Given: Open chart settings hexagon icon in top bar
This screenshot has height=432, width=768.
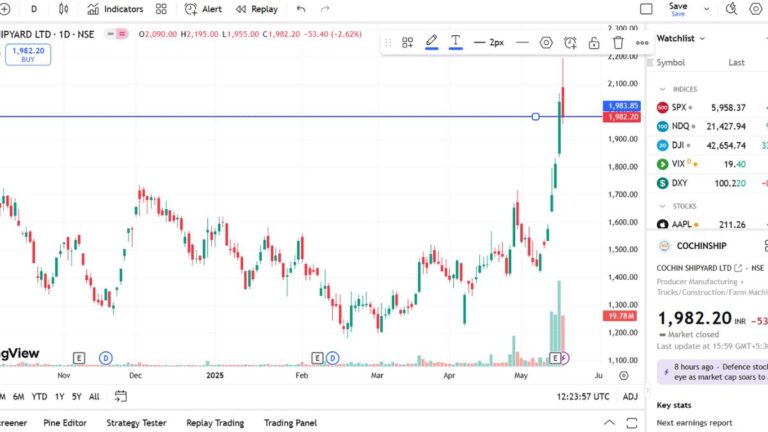Looking at the screenshot, I should (756, 9).
